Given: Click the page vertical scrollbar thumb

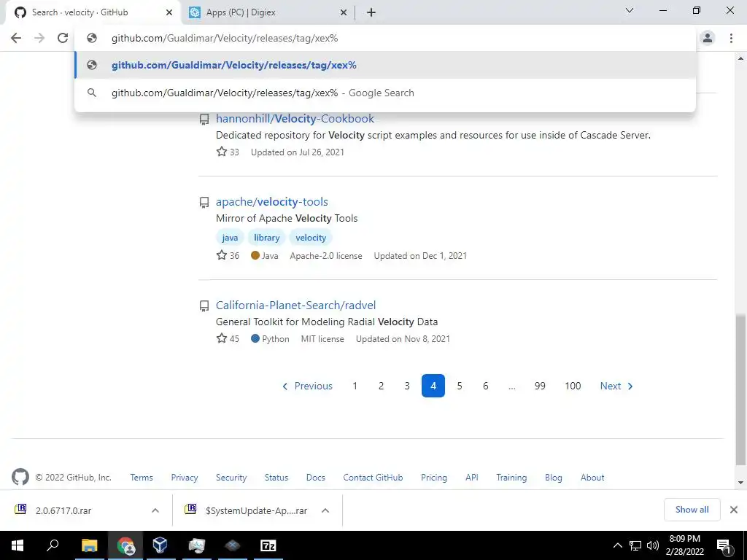Looking at the screenshot, I should point(740,389).
